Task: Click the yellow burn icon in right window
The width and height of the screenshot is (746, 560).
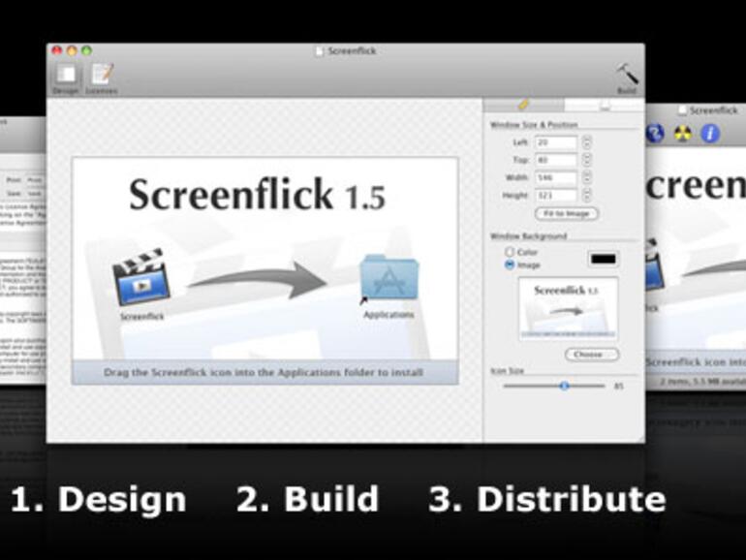Action: [683, 134]
